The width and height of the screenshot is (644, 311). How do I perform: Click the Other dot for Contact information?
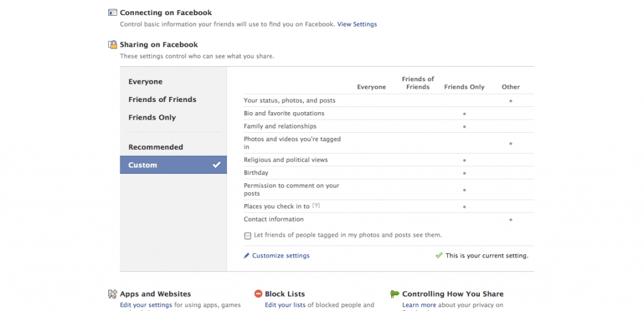(511, 219)
